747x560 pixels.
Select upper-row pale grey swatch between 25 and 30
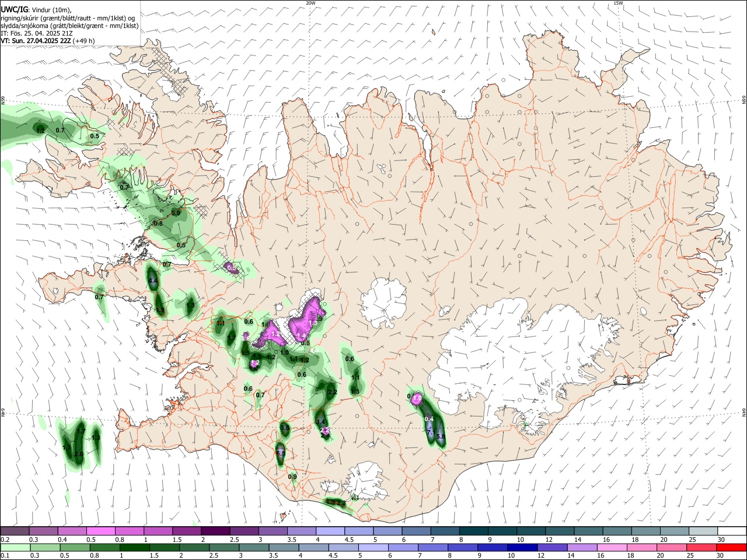[x=703, y=531]
